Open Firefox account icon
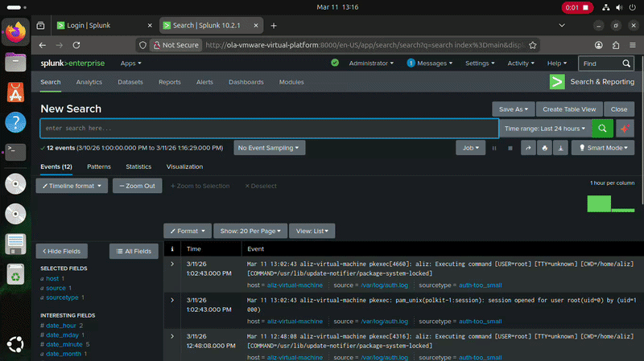The height and width of the screenshot is (361, 644). (599, 45)
